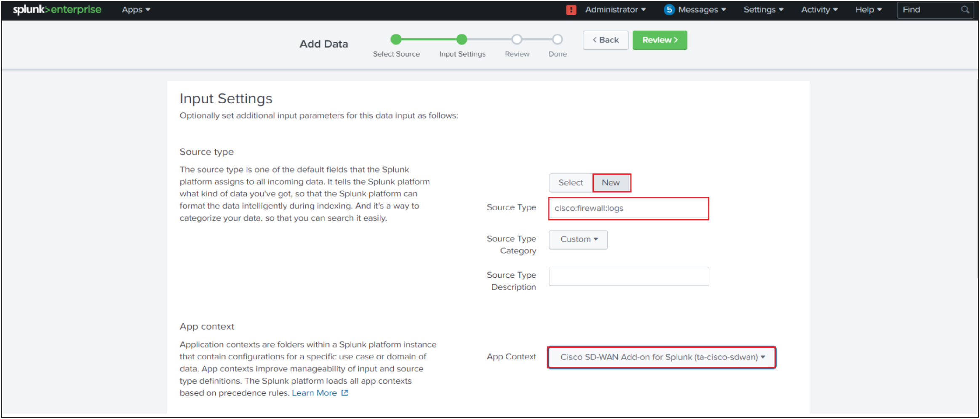Click the Review step marker
Image resolution: width=980 pixels, height=419 pixels.
click(517, 39)
